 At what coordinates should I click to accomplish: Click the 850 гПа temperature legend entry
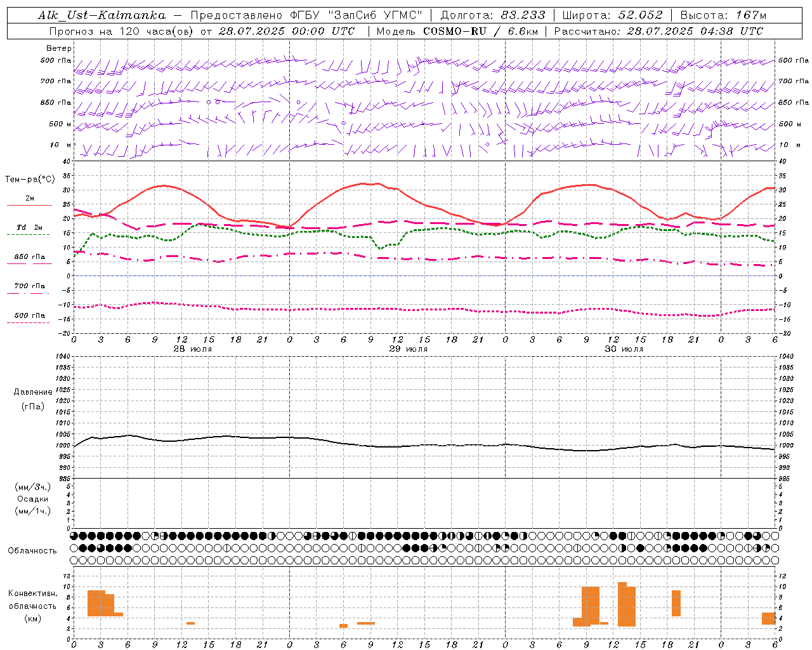[30, 257]
